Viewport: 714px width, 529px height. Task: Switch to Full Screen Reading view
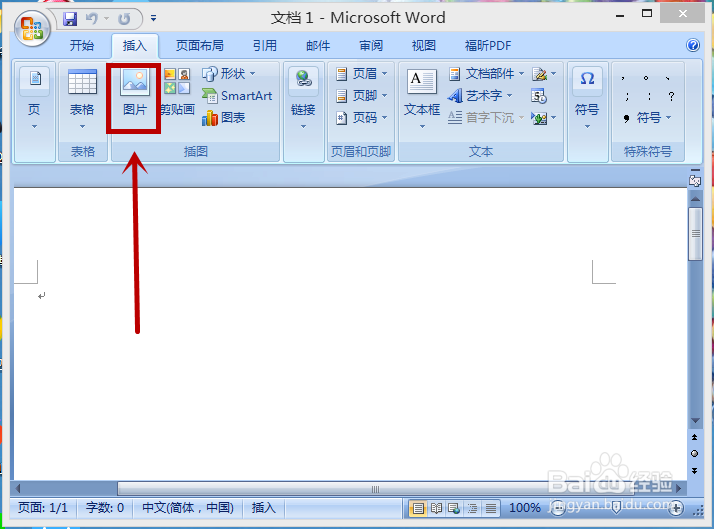pyautogui.click(x=436, y=508)
